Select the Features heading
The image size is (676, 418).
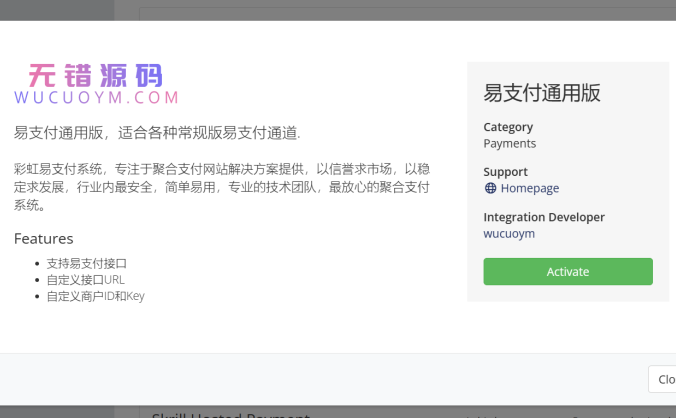click(44, 238)
